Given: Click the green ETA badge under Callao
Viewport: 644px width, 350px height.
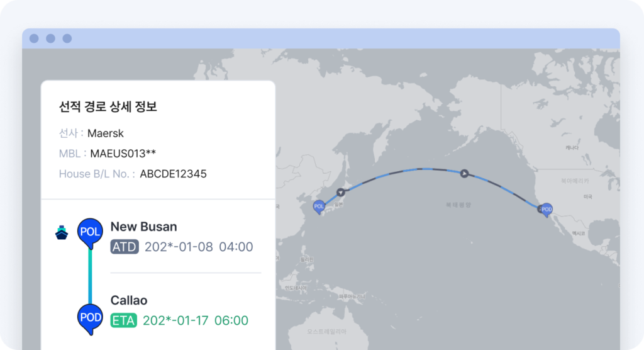Looking at the screenshot, I should point(124,320).
